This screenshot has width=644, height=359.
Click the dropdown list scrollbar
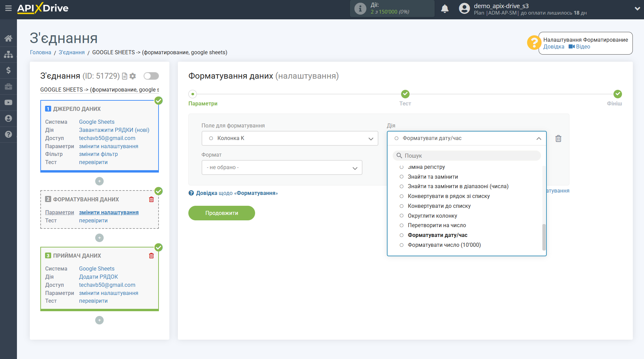(x=544, y=237)
